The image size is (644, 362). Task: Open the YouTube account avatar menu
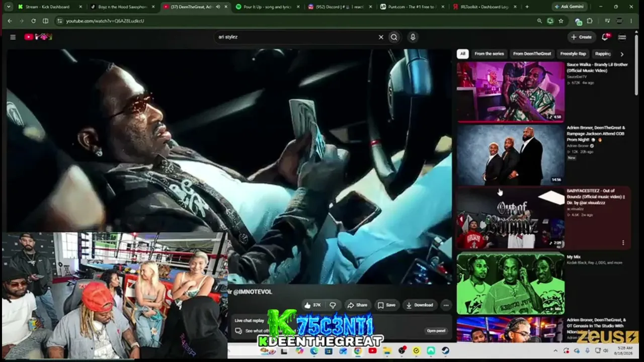coord(622,37)
